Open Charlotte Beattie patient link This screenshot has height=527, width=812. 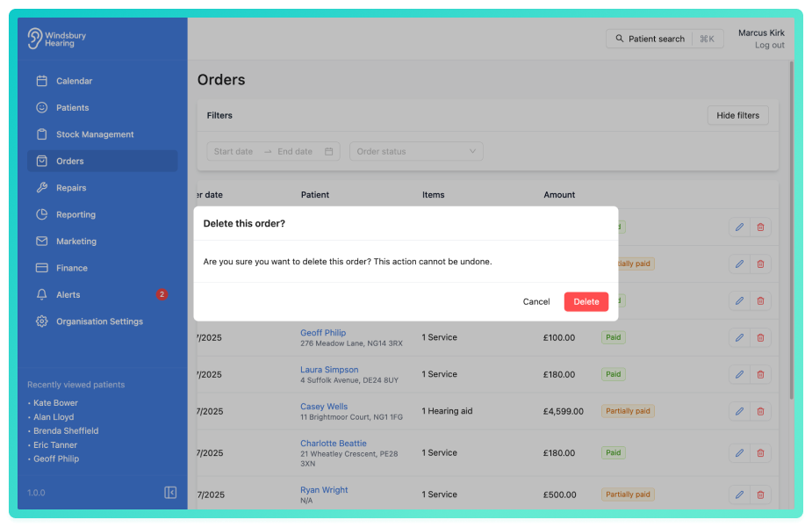[334, 443]
